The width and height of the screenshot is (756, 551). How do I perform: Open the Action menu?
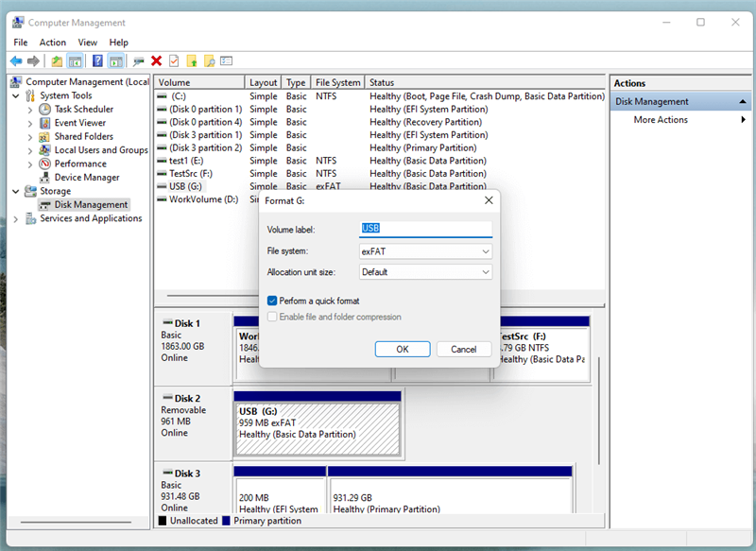coord(52,42)
